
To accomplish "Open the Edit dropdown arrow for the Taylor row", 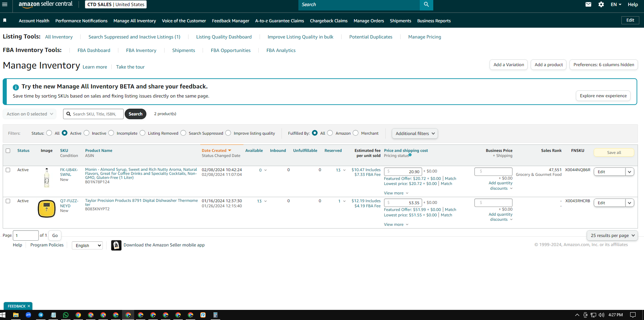I will 630,203.
